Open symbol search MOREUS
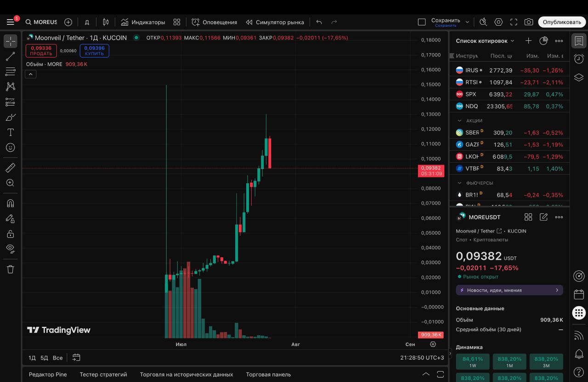Image resolution: width=588 pixels, height=382 pixels. (41, 22)
